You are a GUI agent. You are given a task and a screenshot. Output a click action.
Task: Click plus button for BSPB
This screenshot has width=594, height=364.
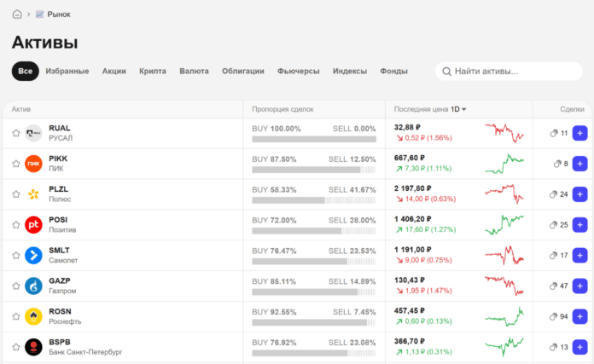point(579,347)
